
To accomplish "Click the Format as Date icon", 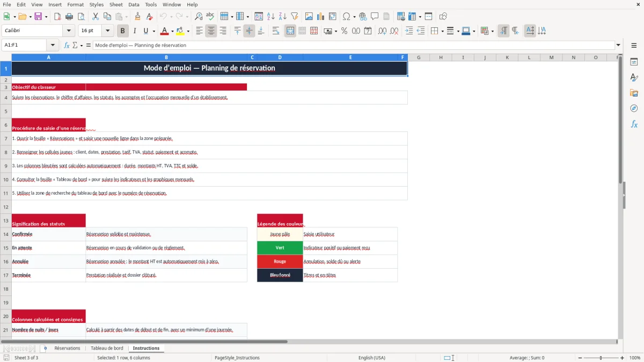I will [368, 31].
